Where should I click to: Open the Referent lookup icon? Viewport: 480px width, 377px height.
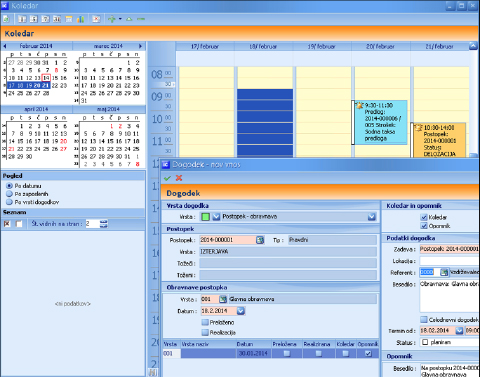click(x=444, y=272)
